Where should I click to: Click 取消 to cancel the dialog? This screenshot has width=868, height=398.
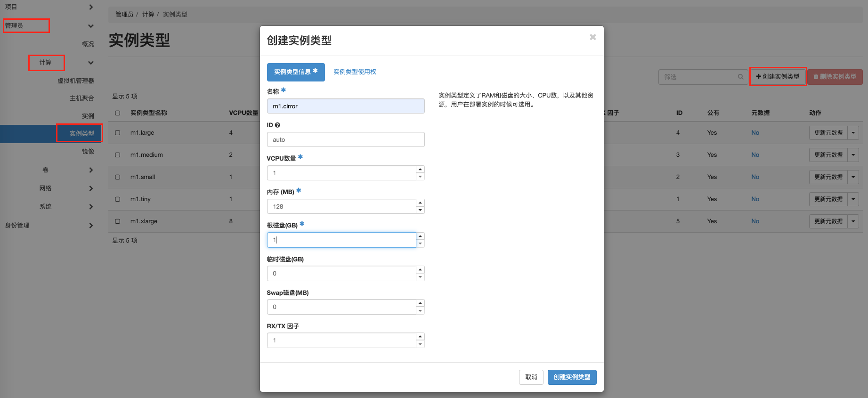[x=531, y=377]
